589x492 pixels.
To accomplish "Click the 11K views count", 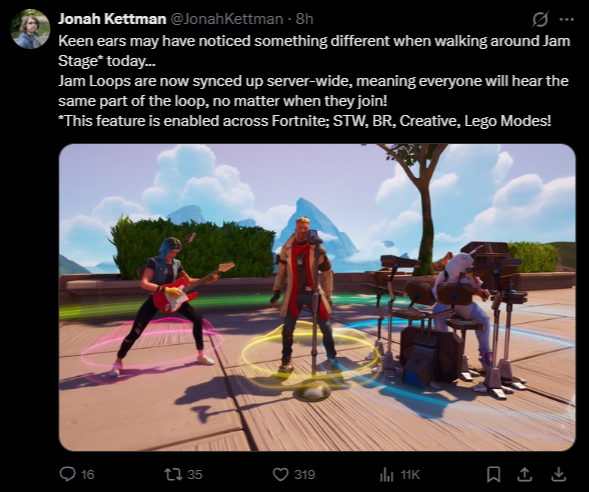I will 410,474.
